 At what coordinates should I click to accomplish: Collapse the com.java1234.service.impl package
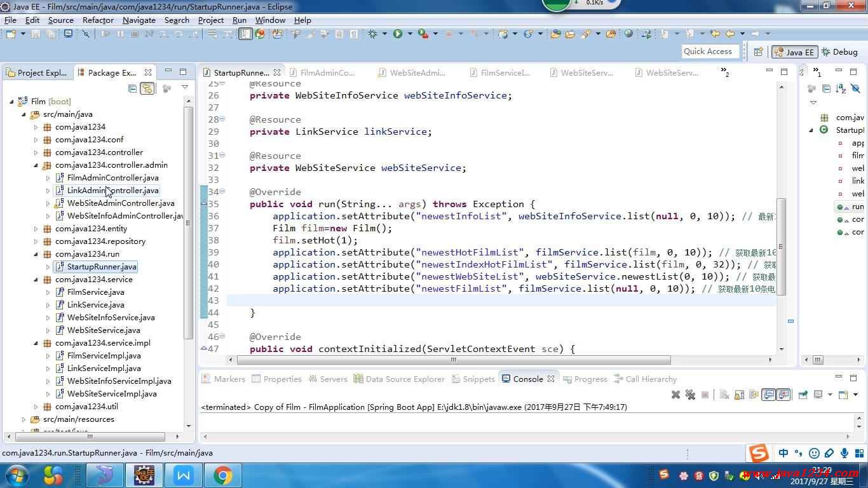point(36,343)
